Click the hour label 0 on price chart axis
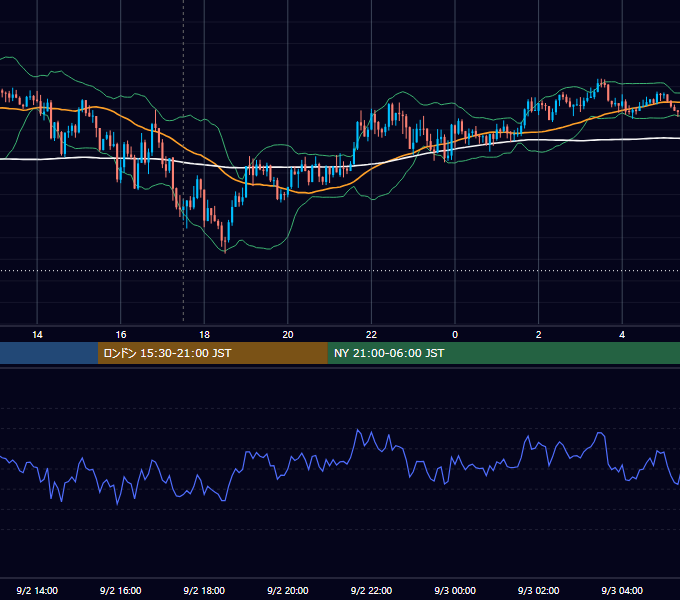This screenshot has height=600, width=680. click(455, 335)
